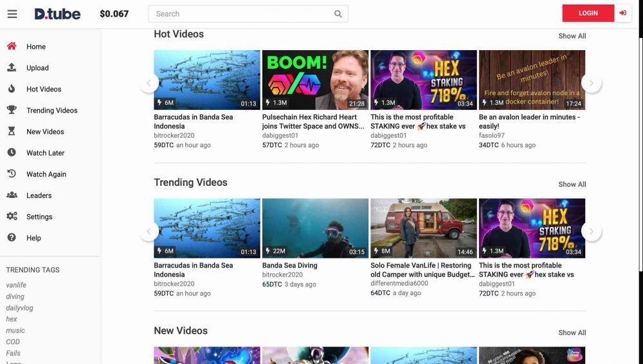Image resolution: width=643 pixels, height=364 pixels.
Task: Click the page vertical scrollbar
Action: coord(640,154)
